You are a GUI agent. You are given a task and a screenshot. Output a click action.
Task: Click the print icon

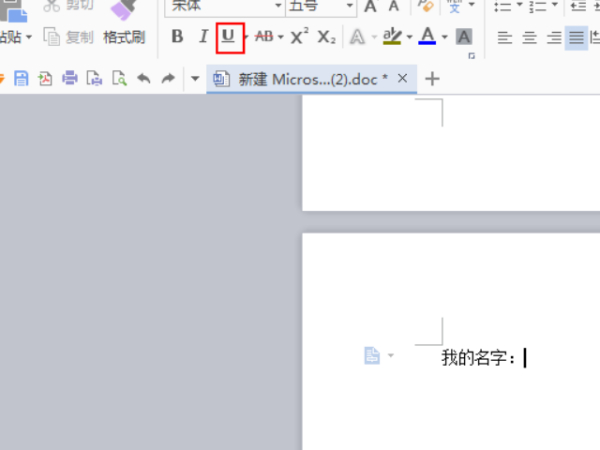coord(70,78)
